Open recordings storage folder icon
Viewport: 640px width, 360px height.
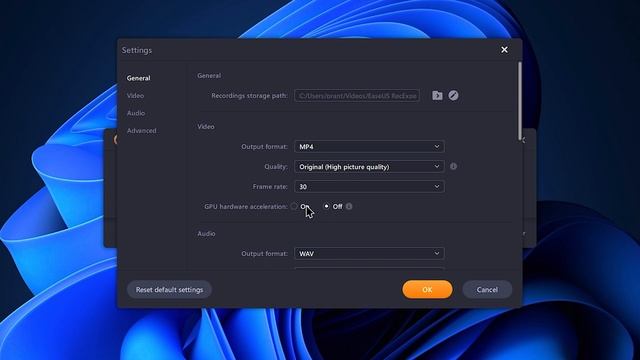[x=437, y=96]
